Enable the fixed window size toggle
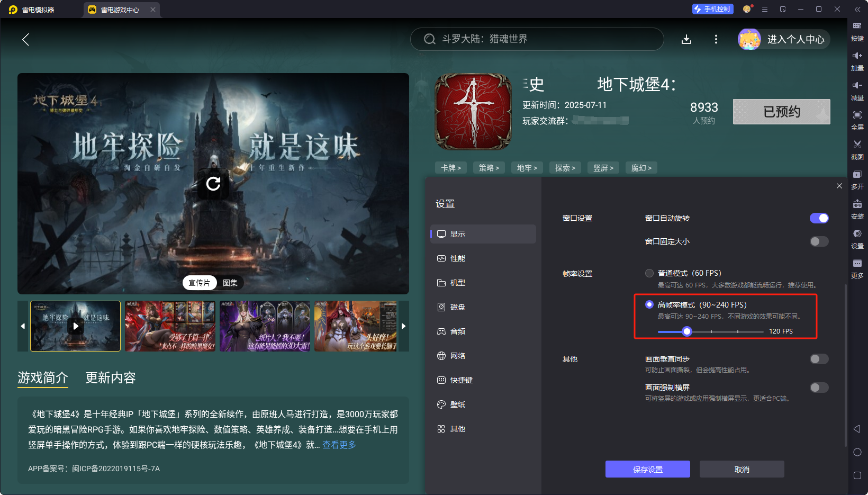 point(819,241)
